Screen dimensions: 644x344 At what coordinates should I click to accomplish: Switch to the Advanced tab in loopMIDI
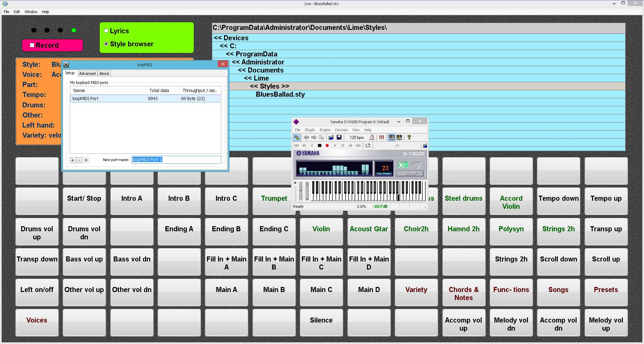click(x=87, y=73)
